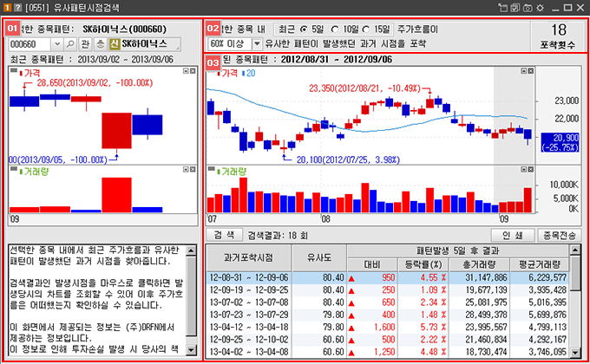Viewport: 590px width, 364px height.
Task: Close the right price chart pane
Action: click(530, 71)
